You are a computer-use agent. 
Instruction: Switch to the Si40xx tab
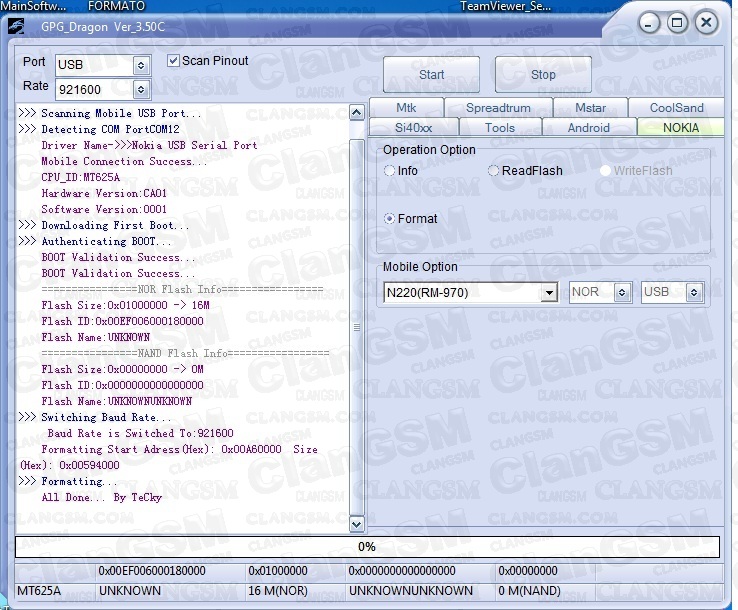(x=413, y=128)
